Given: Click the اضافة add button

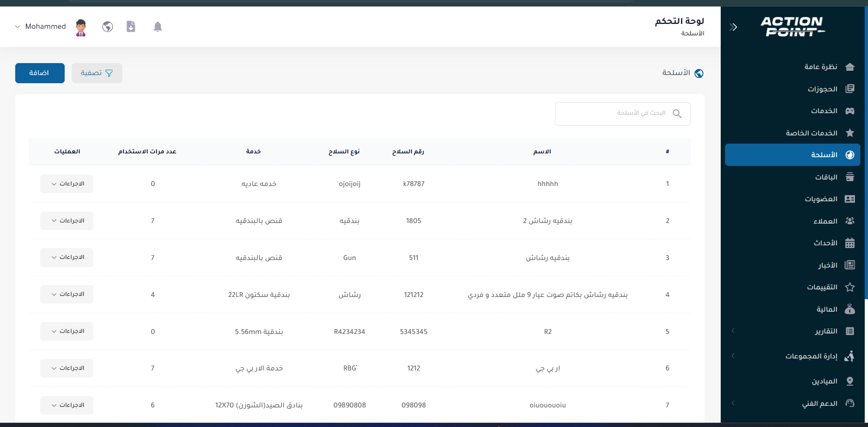Looking at the screenshot, I should point(40,73).
